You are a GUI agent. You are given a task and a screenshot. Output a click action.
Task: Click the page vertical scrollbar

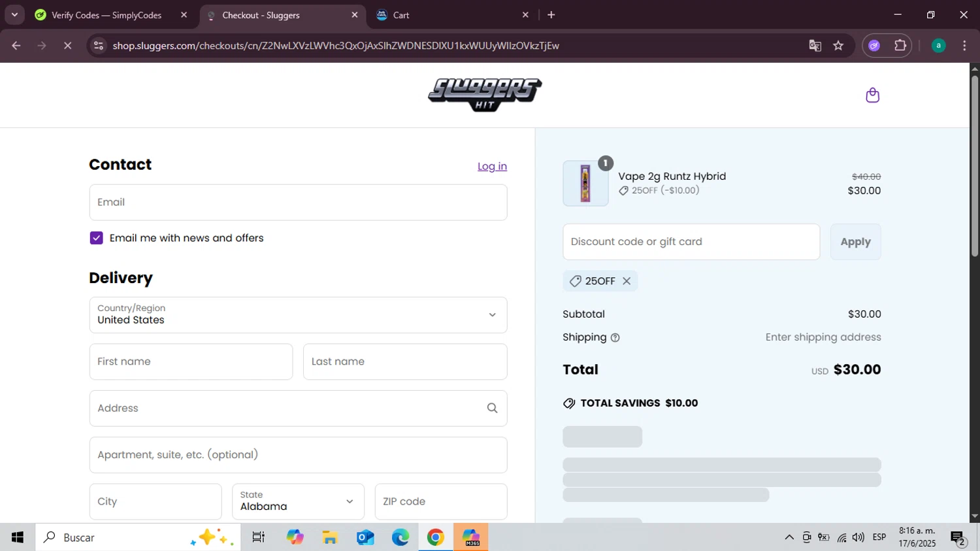tap(974, 167)
